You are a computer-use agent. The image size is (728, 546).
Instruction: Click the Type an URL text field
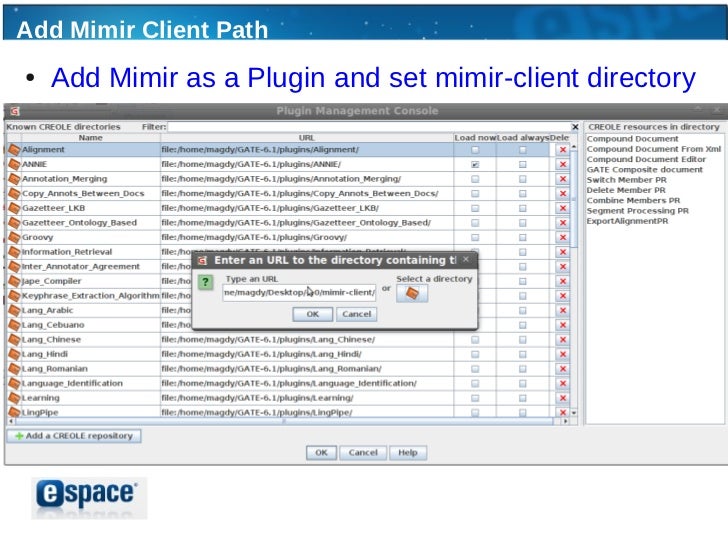(299, 292)
